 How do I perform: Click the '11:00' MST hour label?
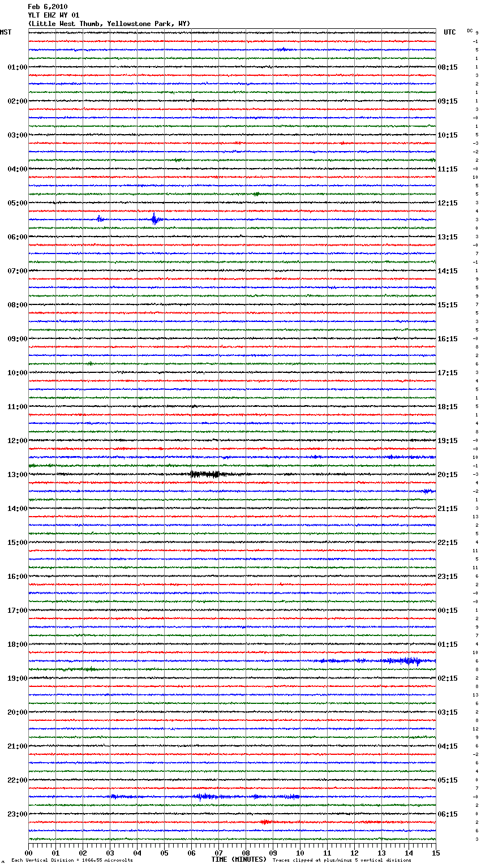coord(18,407)
